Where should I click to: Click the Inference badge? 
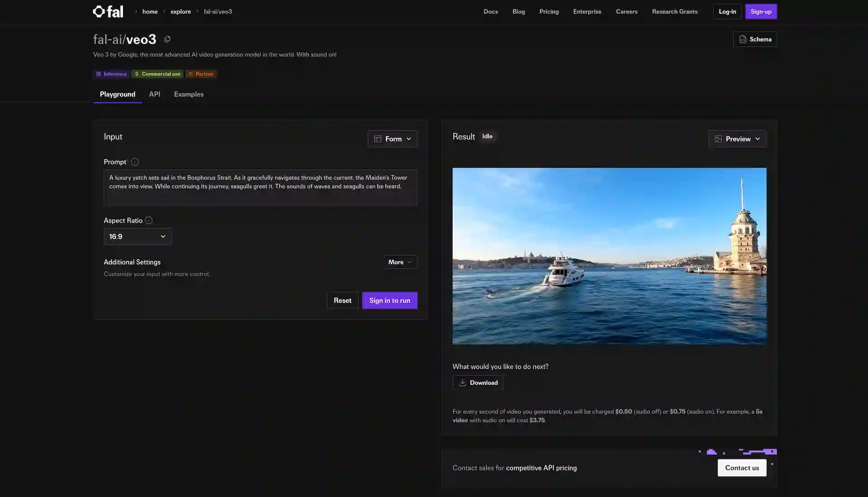click(111, 74)
